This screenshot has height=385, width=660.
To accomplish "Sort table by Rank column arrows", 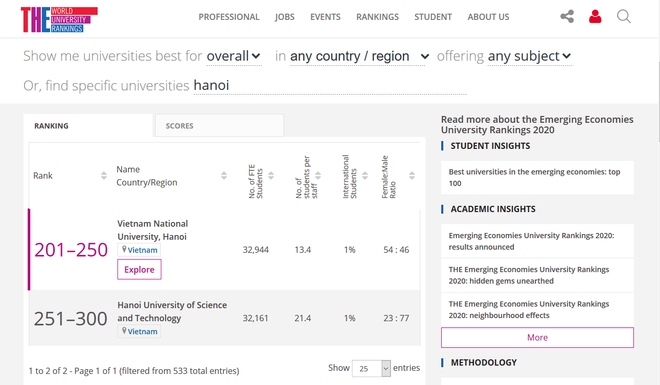I will pos(104,175).
